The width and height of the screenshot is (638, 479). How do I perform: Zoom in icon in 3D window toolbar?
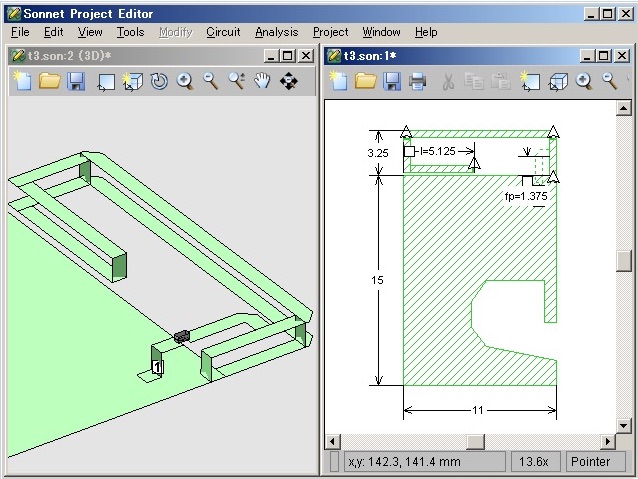coord(185,81)
